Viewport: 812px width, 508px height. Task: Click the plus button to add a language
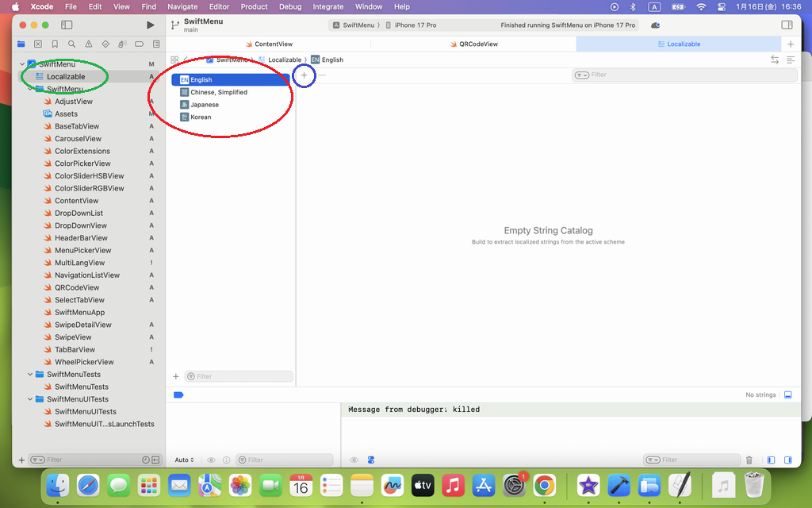(304, 75)
